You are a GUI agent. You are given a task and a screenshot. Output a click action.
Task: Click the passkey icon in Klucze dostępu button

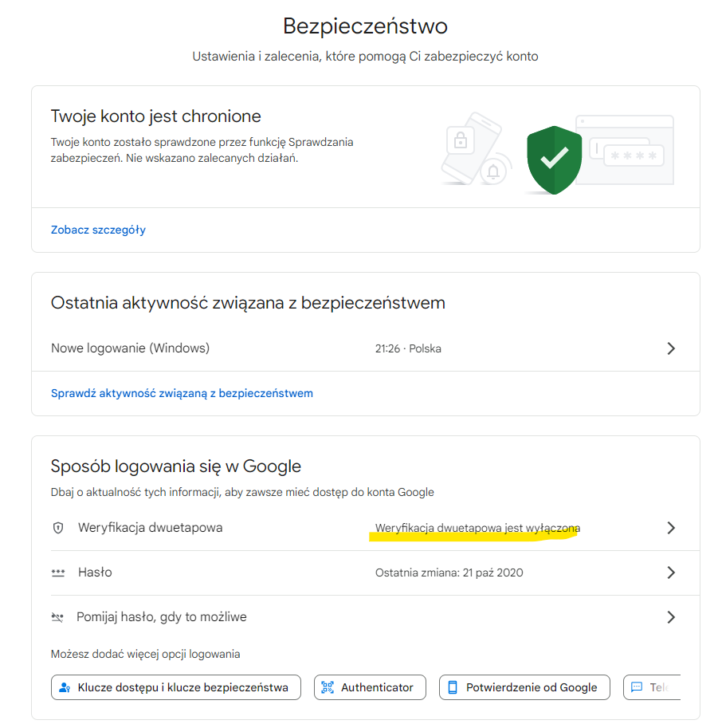(65, 687)
